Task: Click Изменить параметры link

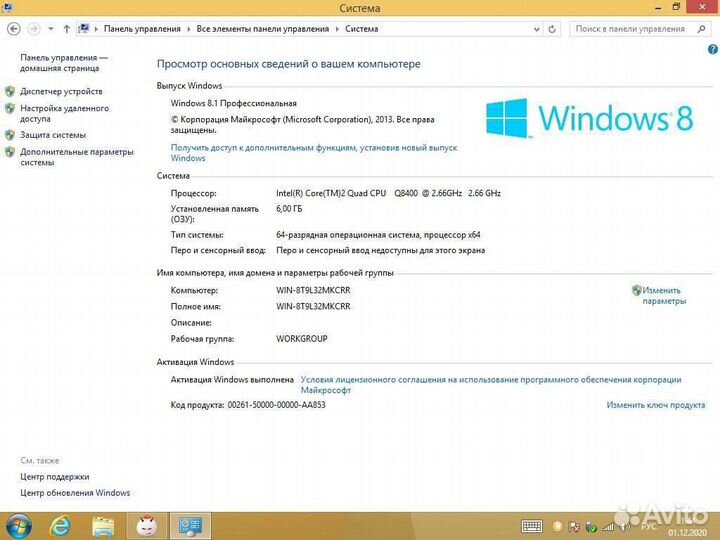Action: (663, 295)
